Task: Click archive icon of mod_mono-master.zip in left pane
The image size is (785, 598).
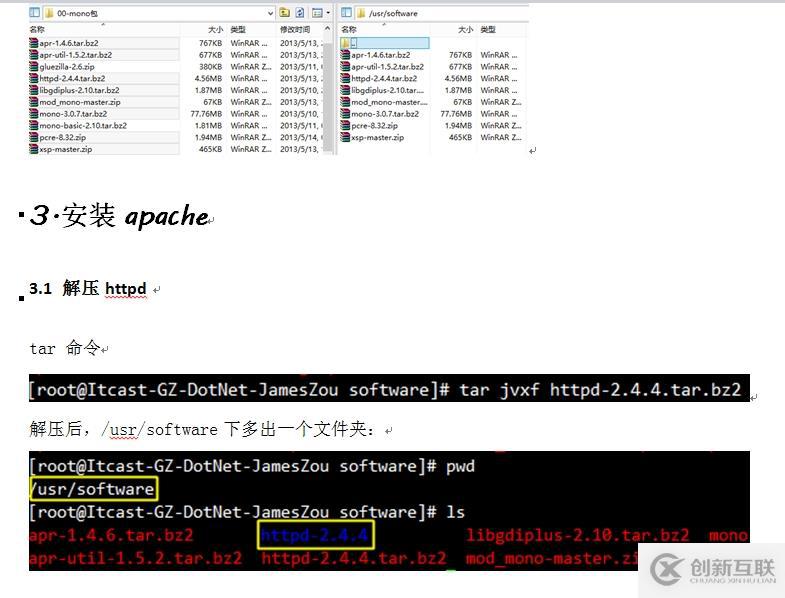Action: coord(34,102)
